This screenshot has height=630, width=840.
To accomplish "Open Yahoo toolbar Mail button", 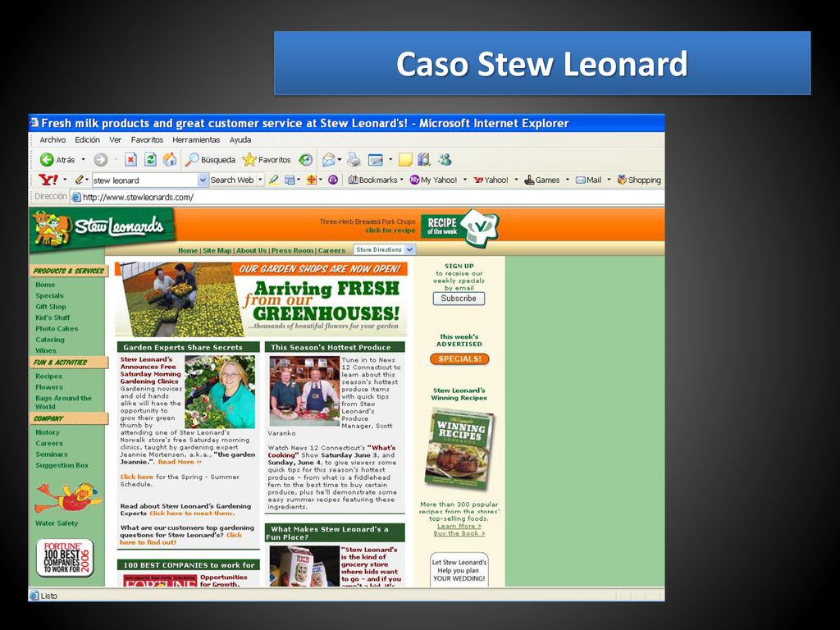I will (x=588, y=180).
